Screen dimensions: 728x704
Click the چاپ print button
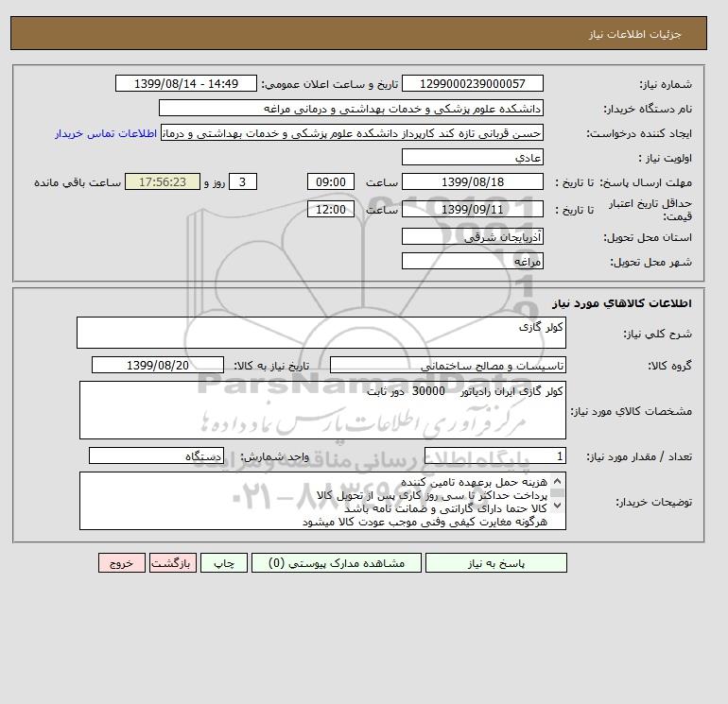224,563
